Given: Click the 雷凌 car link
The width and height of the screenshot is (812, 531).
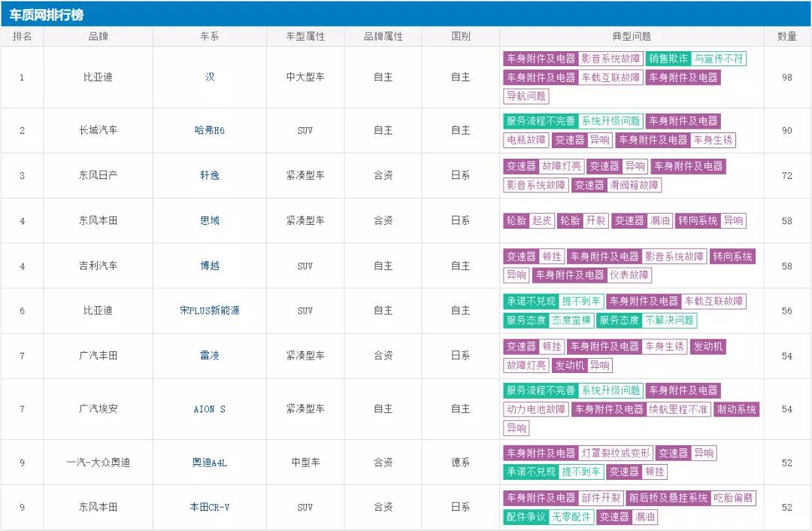Looking at the screenshot, I should tap(210, 356).
